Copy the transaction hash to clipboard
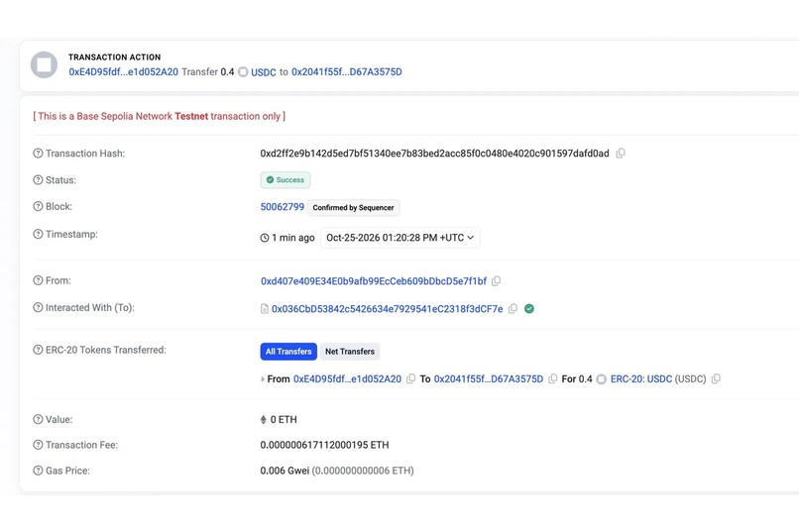 click(621, 154)
